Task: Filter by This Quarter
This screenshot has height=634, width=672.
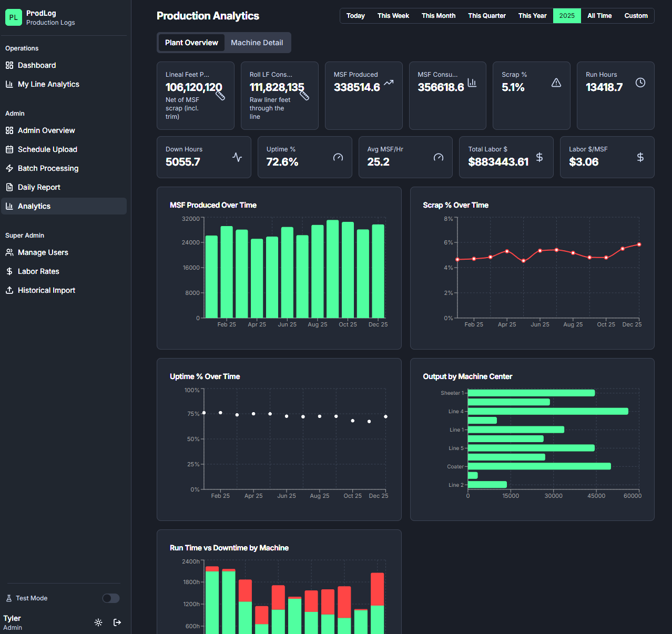Action: (487, 16)
